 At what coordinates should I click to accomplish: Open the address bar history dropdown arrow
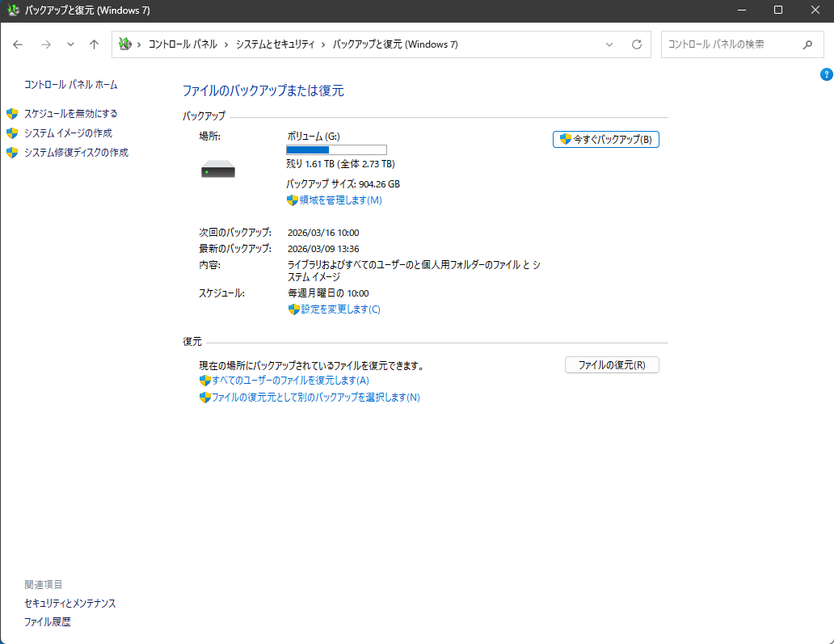click(609, 44)
